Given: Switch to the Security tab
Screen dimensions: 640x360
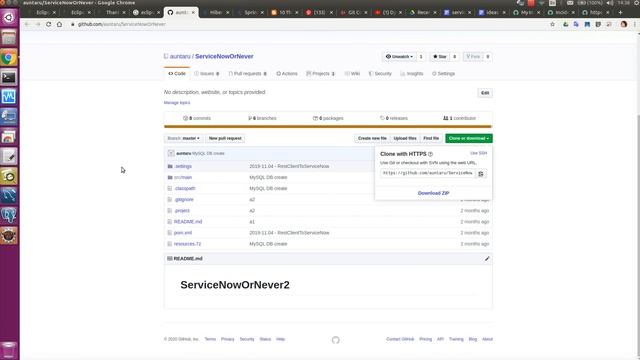Looking at the screenshot, I should tap(380, 73).
